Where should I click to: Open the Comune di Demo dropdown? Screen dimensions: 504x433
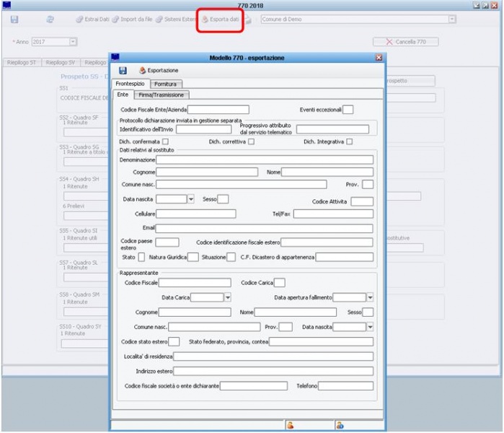coord(452,19)
